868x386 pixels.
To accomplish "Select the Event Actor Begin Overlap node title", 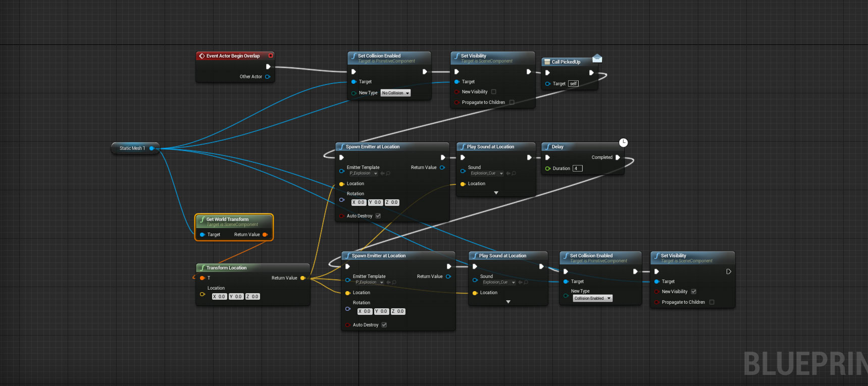I will 233,56.
